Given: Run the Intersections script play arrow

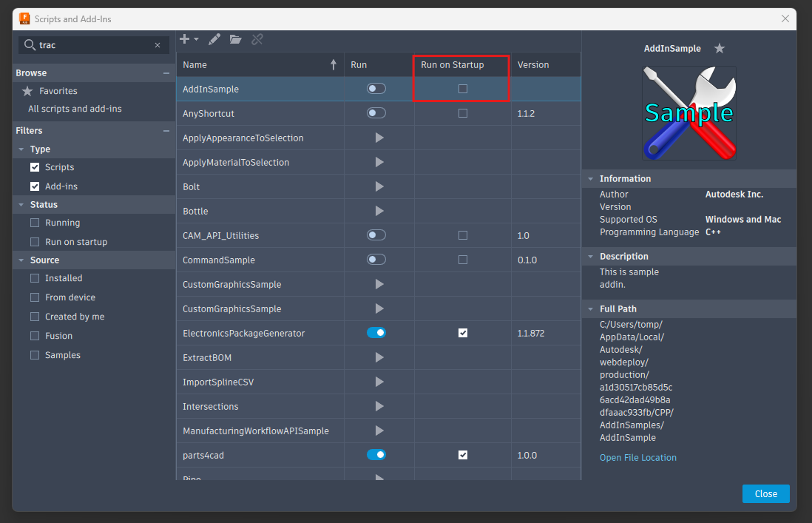Looking at the screenshot, I should [379, 406].
